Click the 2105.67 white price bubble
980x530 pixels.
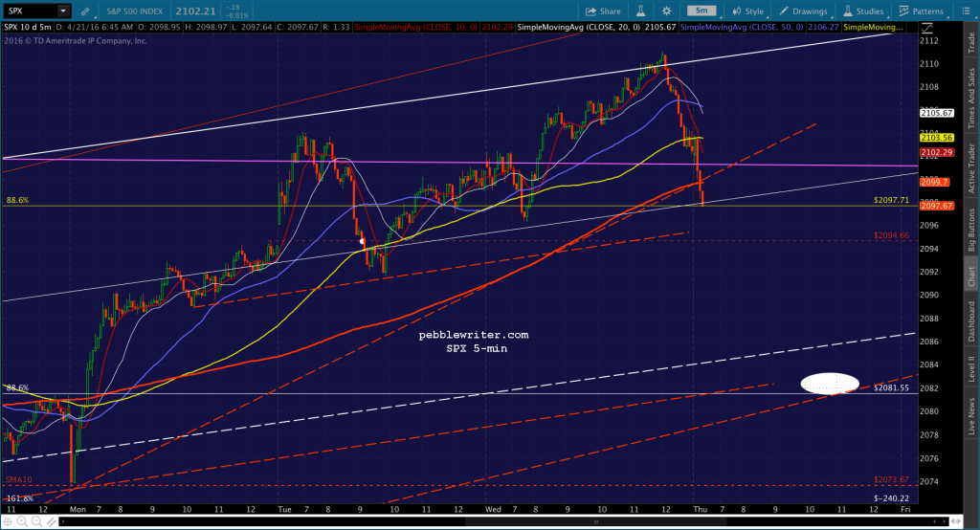pyautogui.click(x=936, y=113)
